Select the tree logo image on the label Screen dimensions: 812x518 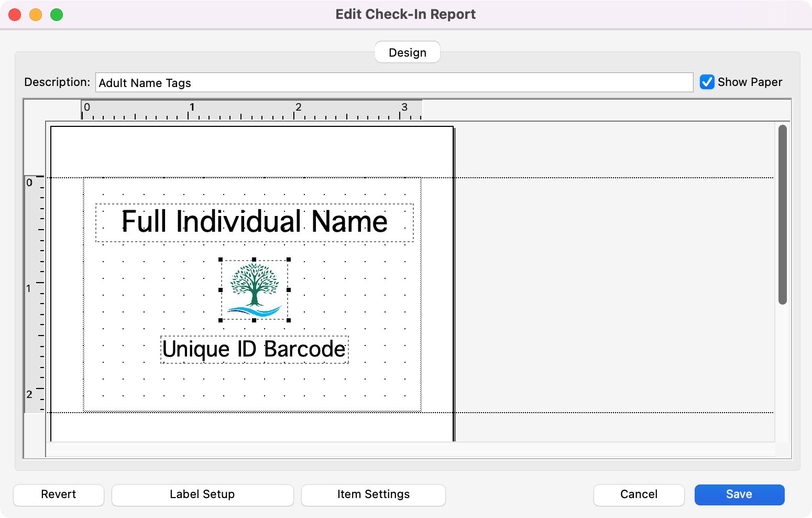click(x=255, y=288)
